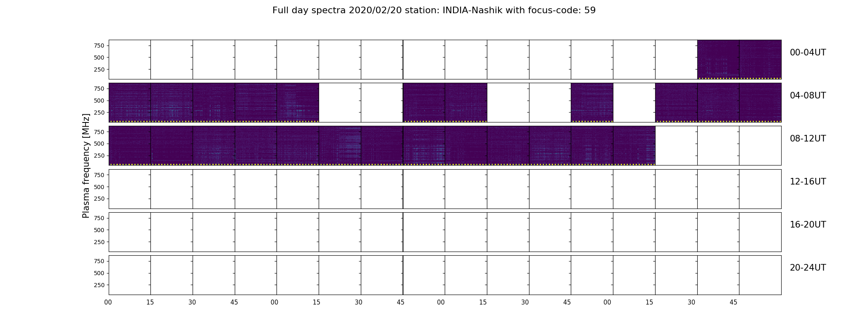Open the 05:00 spectrogram in 04-08UT row
The height and width of the screenshot is (331, 868).
(x=298, y=103)
